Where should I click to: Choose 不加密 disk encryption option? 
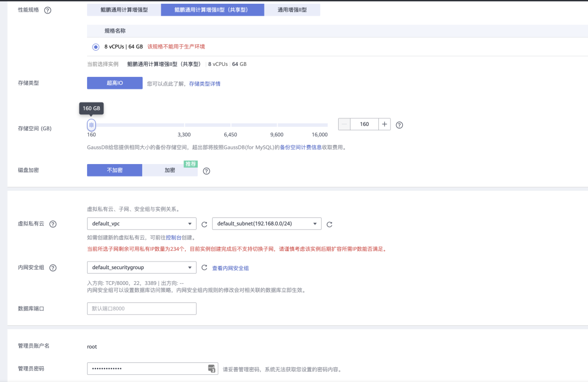[115, 170]
